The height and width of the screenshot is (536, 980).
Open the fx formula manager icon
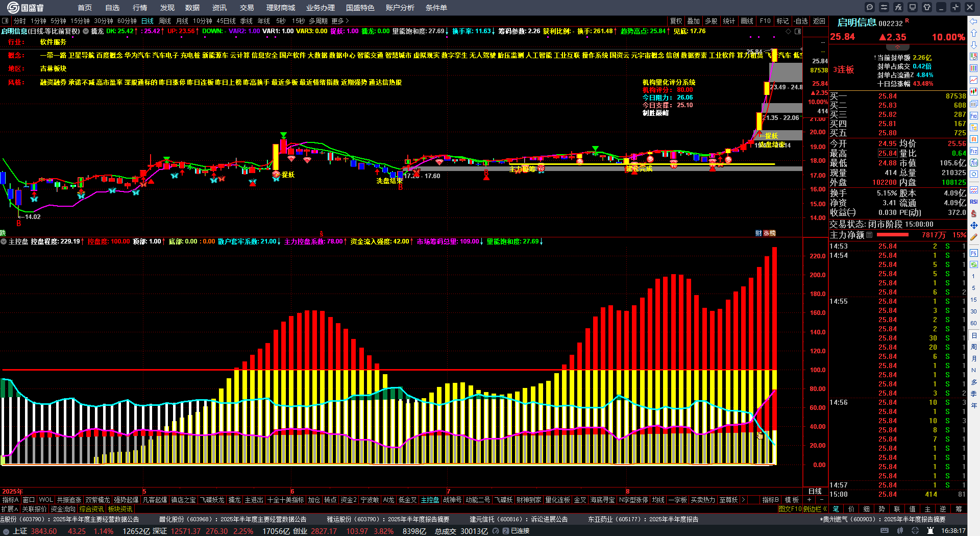[x=898, y=7]
